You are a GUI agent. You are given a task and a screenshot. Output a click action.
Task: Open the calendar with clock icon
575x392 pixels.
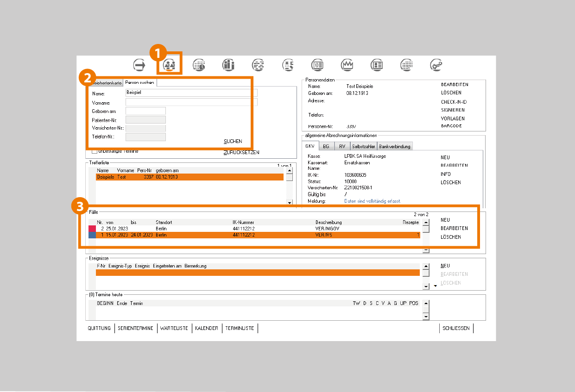click(199, 65)
